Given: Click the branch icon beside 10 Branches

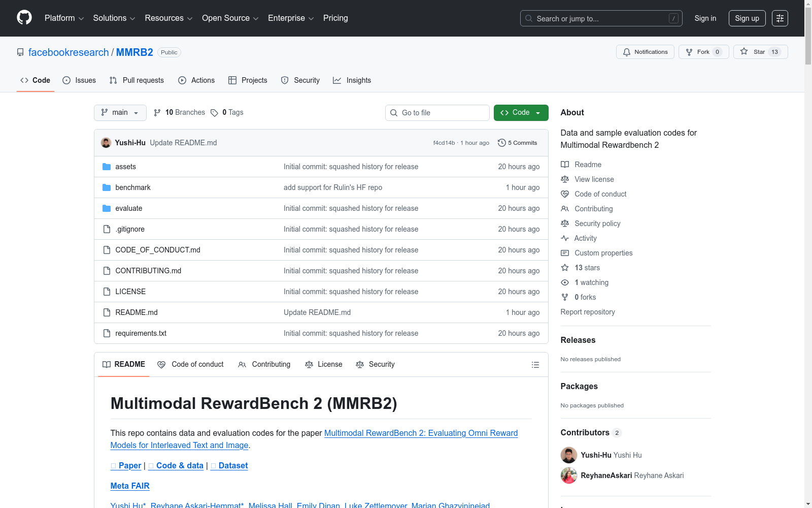Looking at the screenshot, I should (x=157, y=113).
